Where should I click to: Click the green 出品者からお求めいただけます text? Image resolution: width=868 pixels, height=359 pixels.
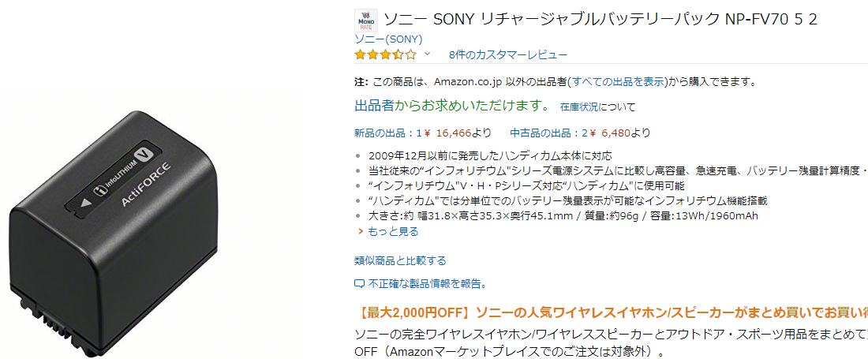point(452,105)
